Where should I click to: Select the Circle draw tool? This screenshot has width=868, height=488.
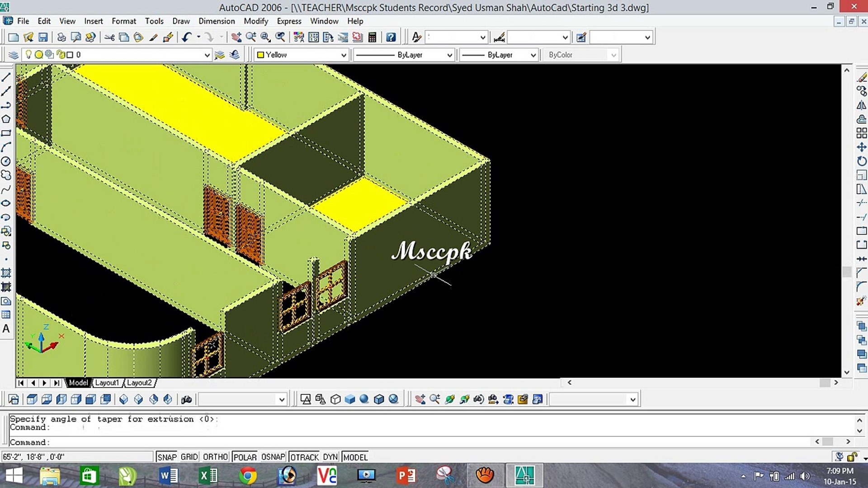pyautogui.click(x=6, y=161)
